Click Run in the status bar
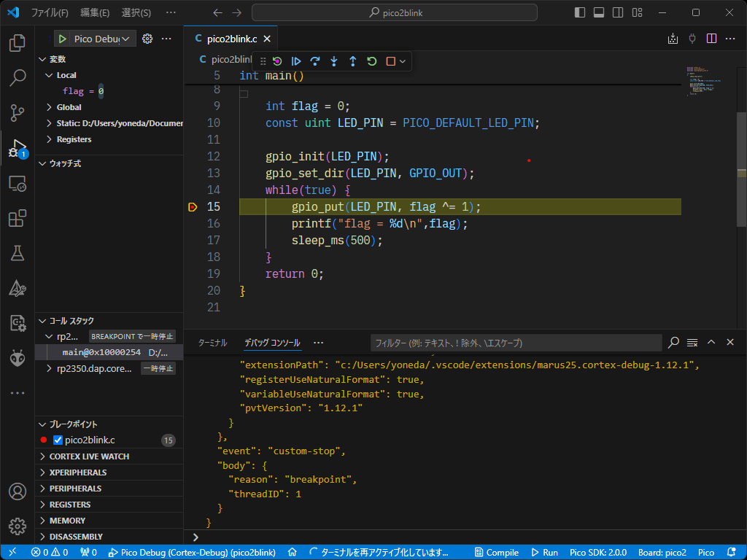747x560 pixels. pos(544,553)
